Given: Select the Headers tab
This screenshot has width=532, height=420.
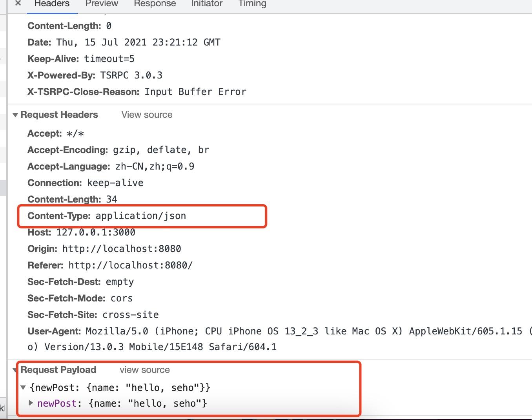Looking at the screenshot, I should [x=51, y=4].
